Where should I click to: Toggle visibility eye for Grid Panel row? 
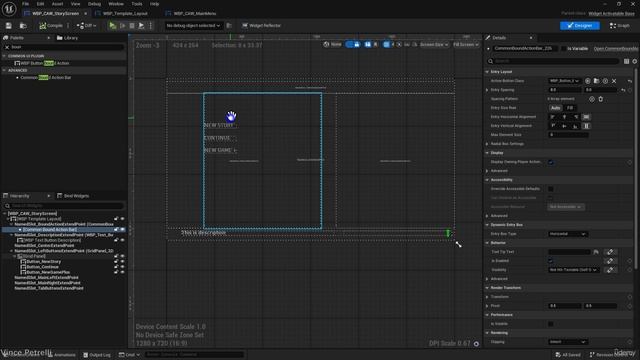[x=122, y=256]
